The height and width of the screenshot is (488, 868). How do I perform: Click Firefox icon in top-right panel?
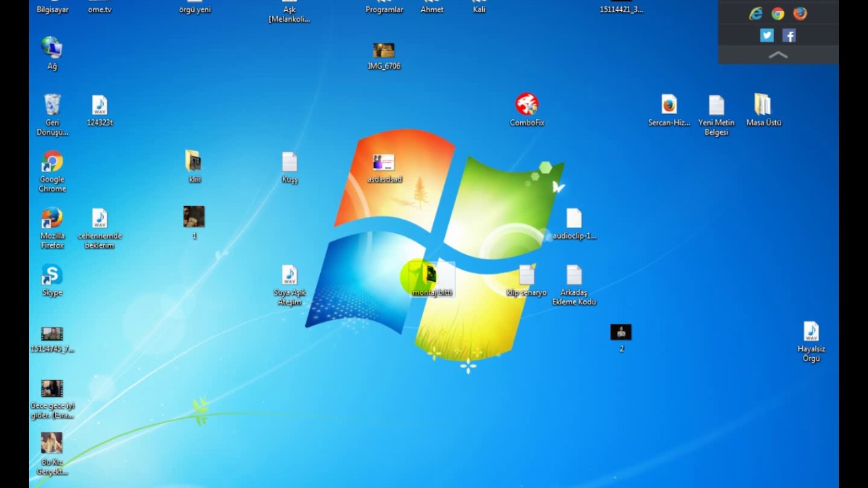pos(800,14)
